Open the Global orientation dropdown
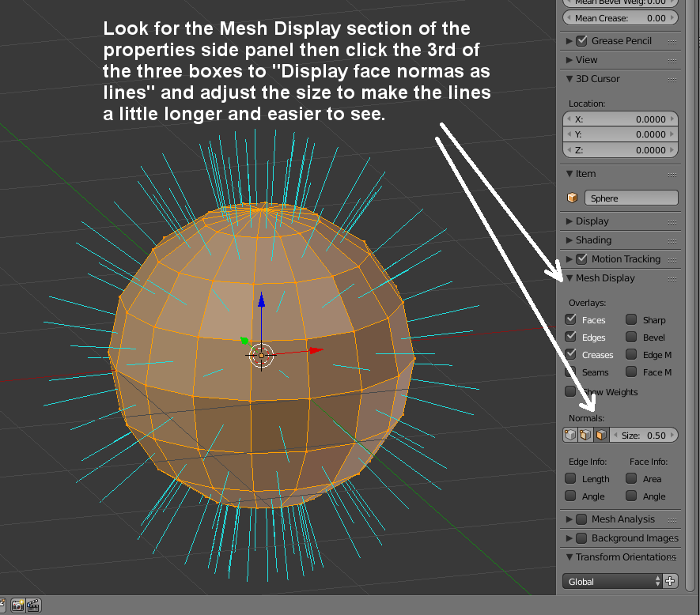 point(612,581)
